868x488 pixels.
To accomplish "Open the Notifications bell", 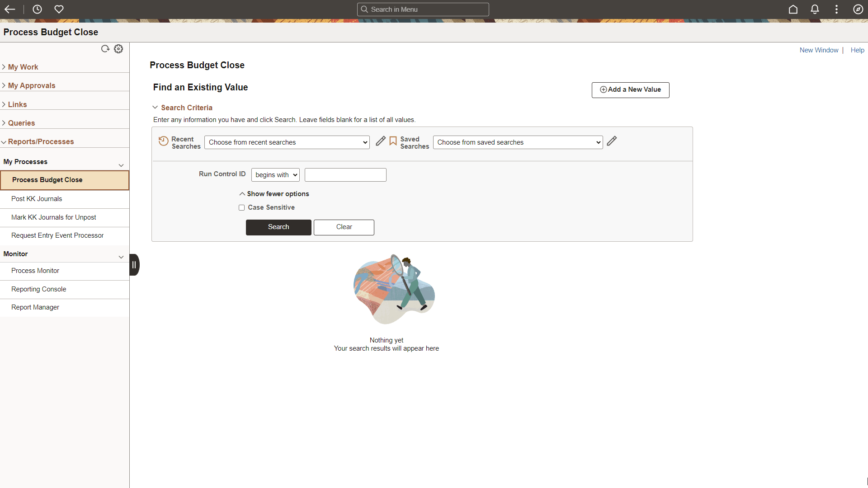I will pyautogui.click(x=815, y=9).
